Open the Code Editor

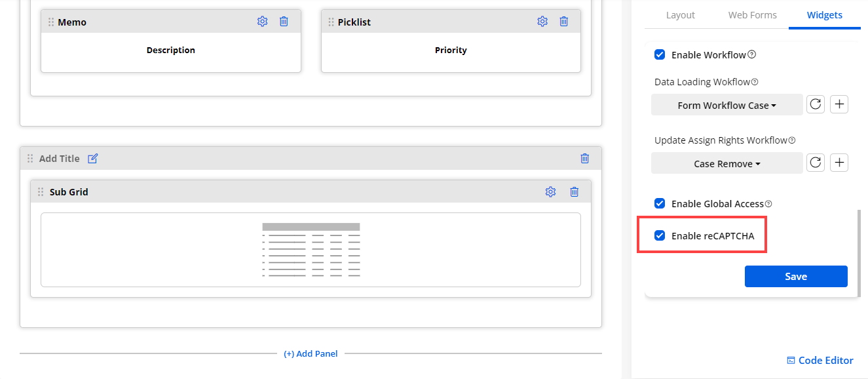pos(820,361)
